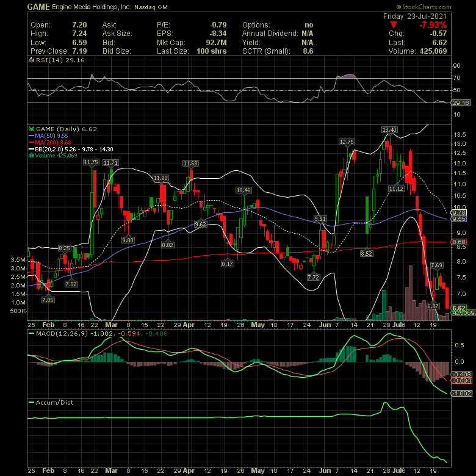Click the RSI(14) 29.16 legend text
476x476 pixels.
point(60,60)
